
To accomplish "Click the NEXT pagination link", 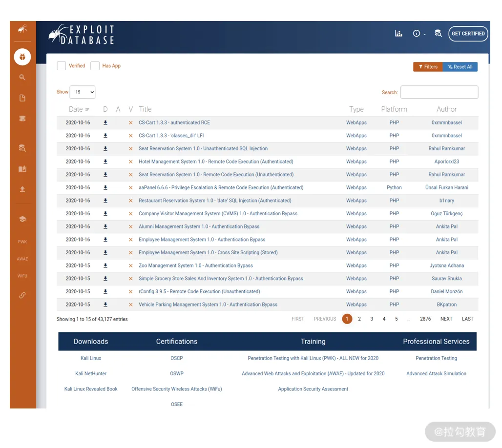I will [x=446, y=319].
